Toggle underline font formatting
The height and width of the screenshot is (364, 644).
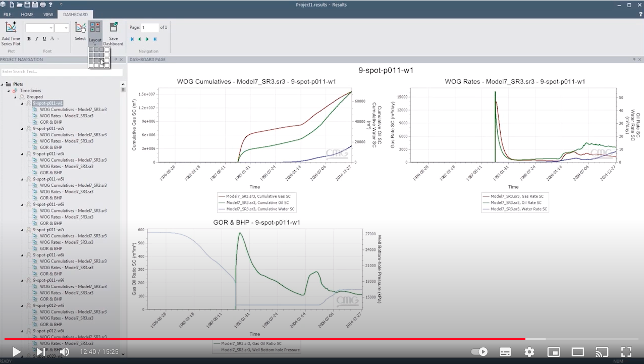pyautogui.click(x=44, y=39)
